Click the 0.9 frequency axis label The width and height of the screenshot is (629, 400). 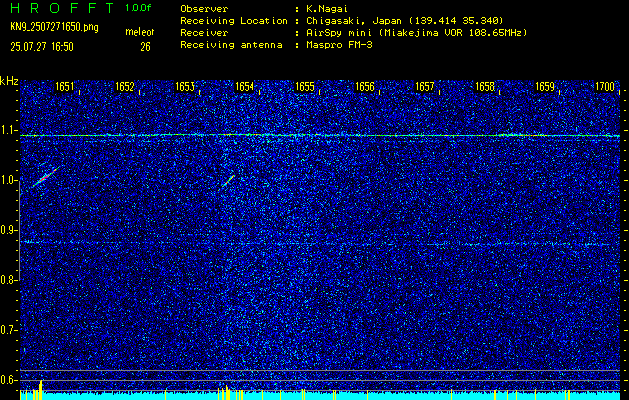click(x=8, y=230)
